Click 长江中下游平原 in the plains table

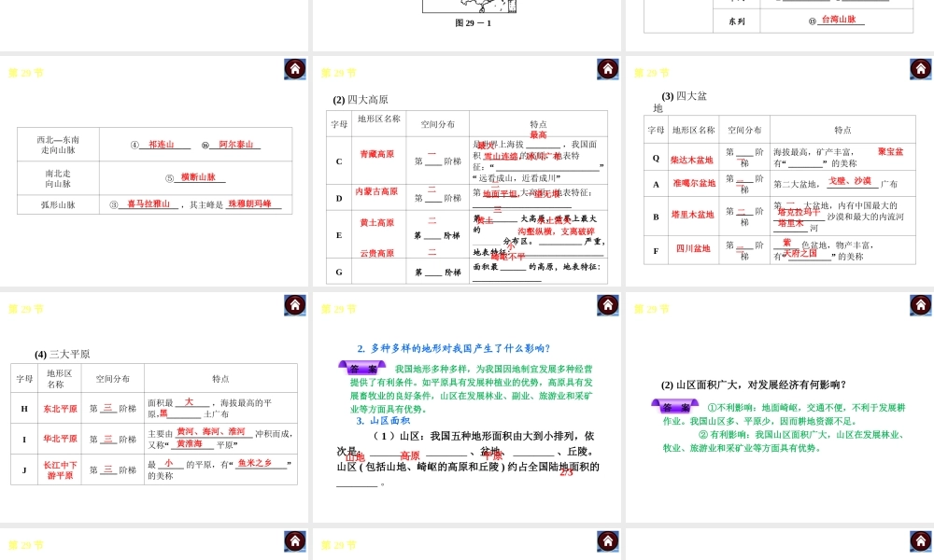click(x=60, y=470)
